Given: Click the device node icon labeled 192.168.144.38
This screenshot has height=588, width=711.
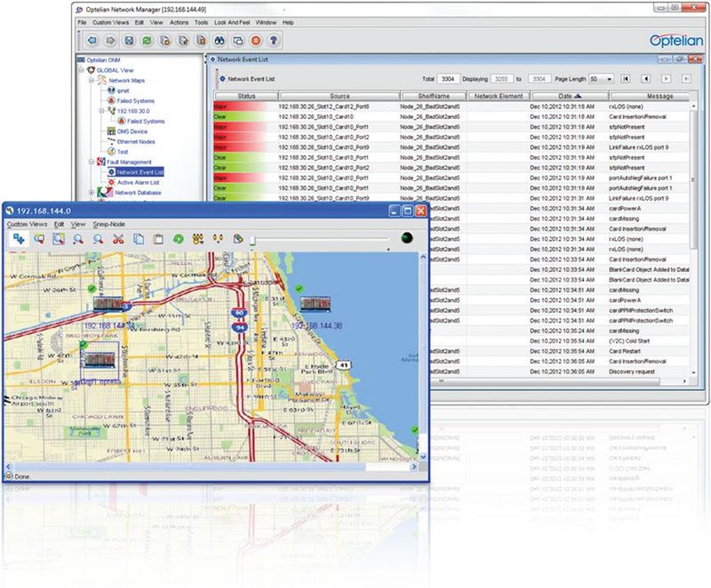Looking at the screenshot, I should pyautogui.click(x=315, y=304).
